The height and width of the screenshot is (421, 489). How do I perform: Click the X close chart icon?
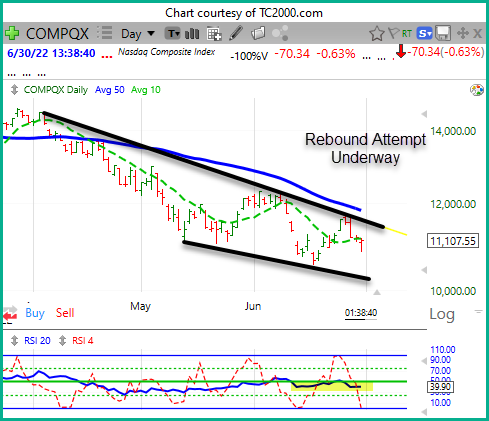coord(477,33)
